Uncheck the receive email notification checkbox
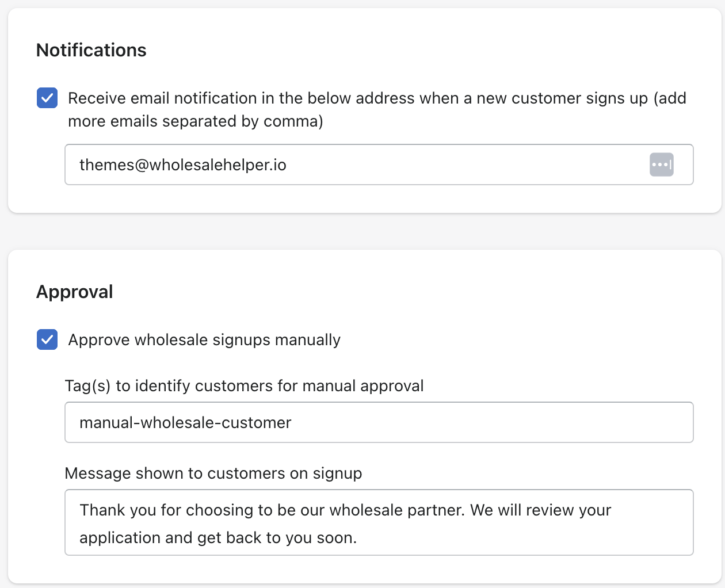Image resolution: width=725 pixels, height=588 pixels. pyautogui.click(x=47, y=98)
